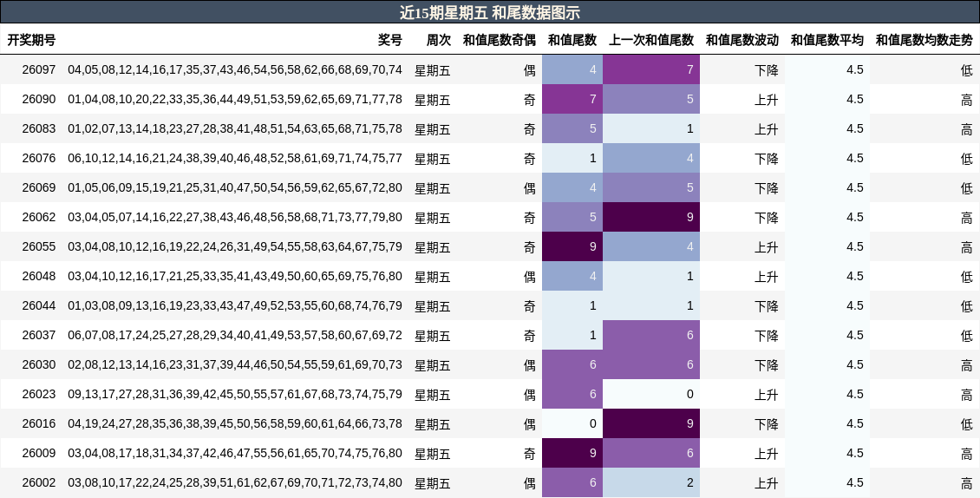The image size is (980, 498).
Task: Click winning numbers of draw 26062
Action: (x=235, y=217)
